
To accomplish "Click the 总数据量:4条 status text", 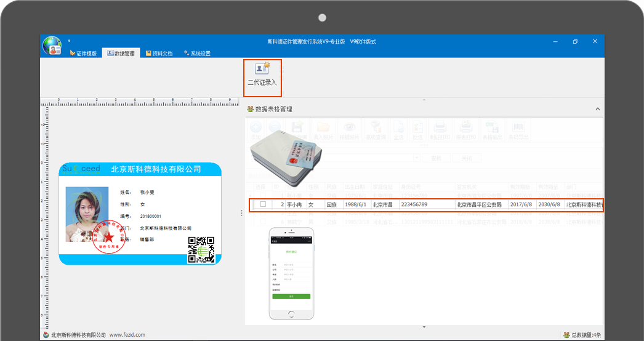I will pos(586,335).
